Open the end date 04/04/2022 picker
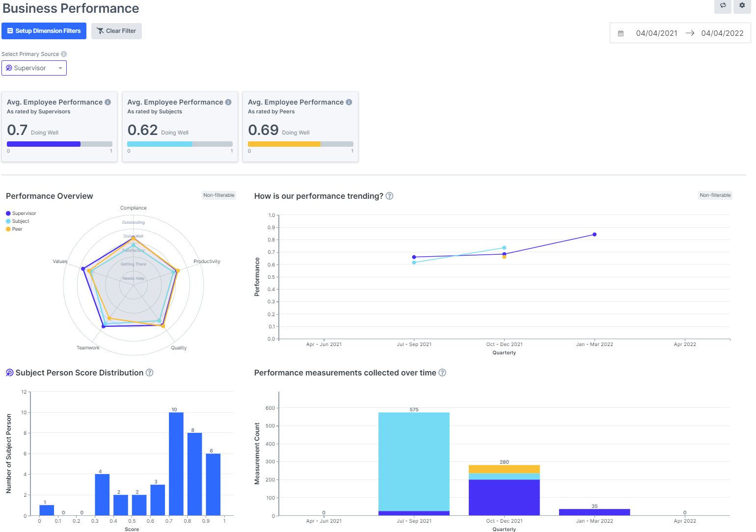Viewport: 756px width, 532px height. 722,33
